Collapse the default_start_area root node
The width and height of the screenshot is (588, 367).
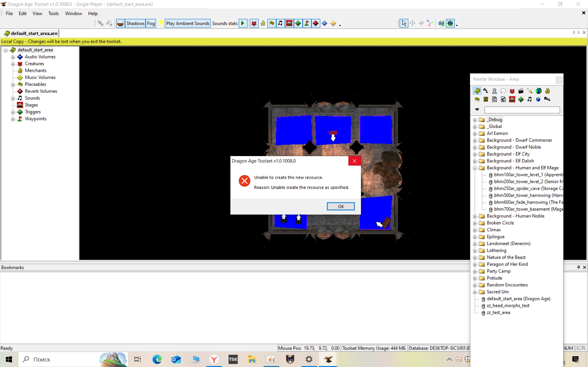(x=6, y=50)
